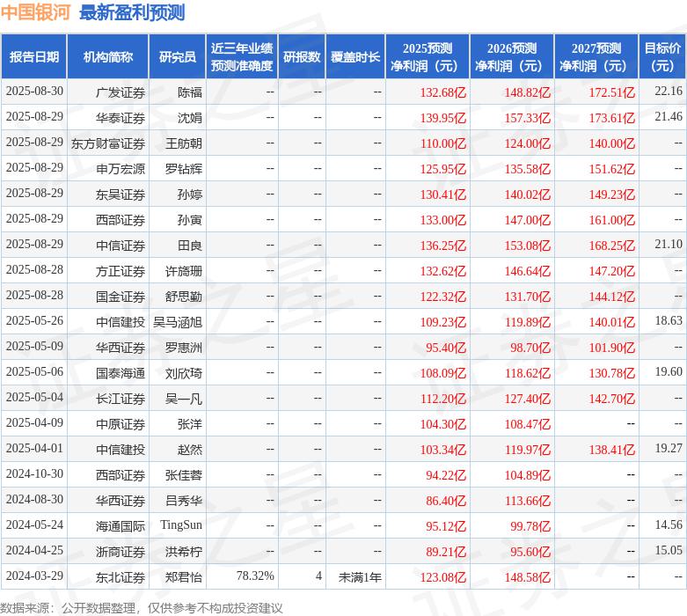Screen dimensions: 687x616
Task: Click the 157.33亿 2026 profit value
Action: point(528,118)
